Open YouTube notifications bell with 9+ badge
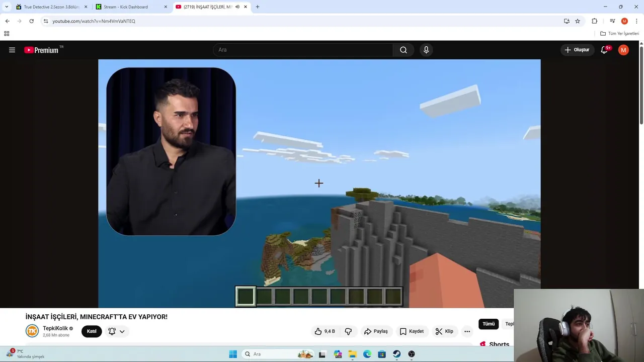Screen dimensions: 644x362 [x=605, y=50]
